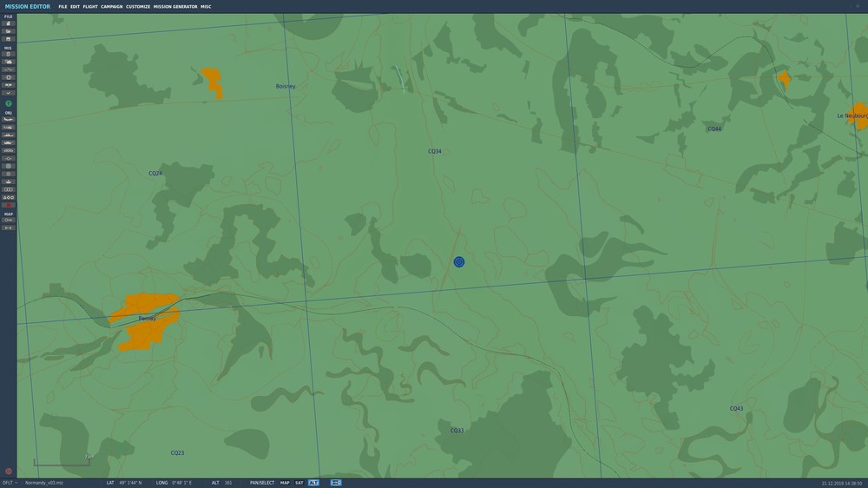
Task: Click the date and time readout
Action: [x=842, y=484]
